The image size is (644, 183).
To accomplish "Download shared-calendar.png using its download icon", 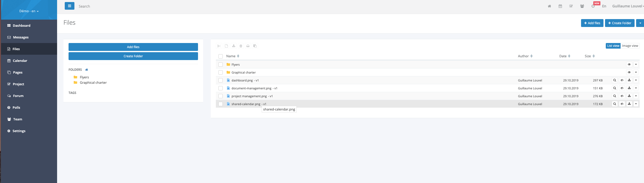I will (x=629, y=104).
